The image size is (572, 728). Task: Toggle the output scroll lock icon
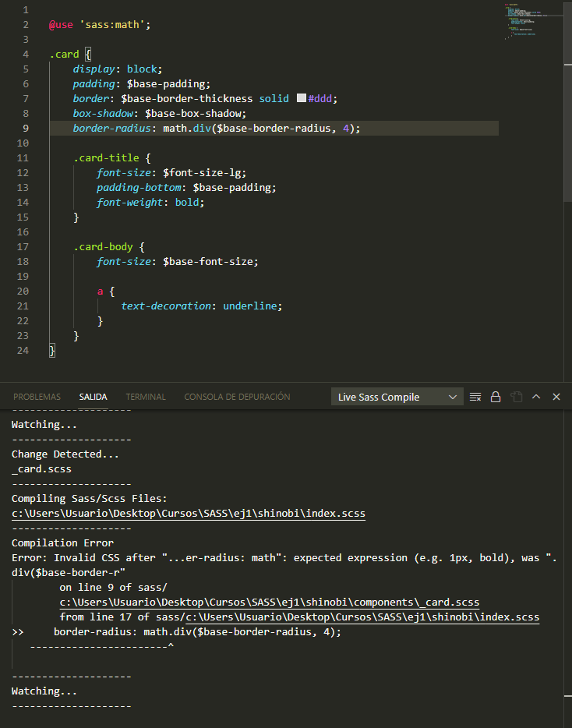[496, 397]
